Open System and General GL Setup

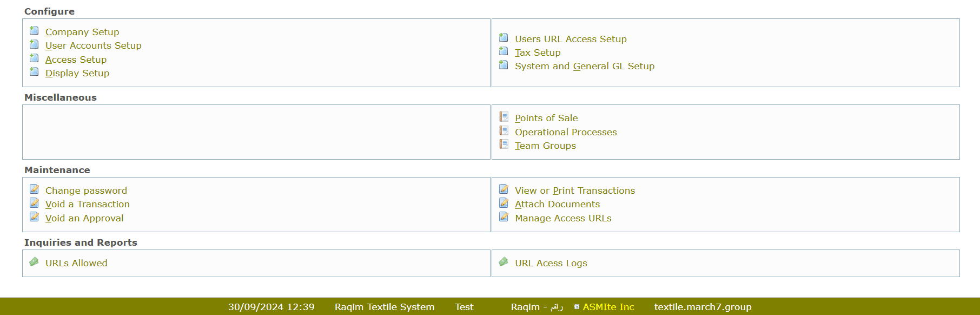pyautogui.click(x=584, y=66)
